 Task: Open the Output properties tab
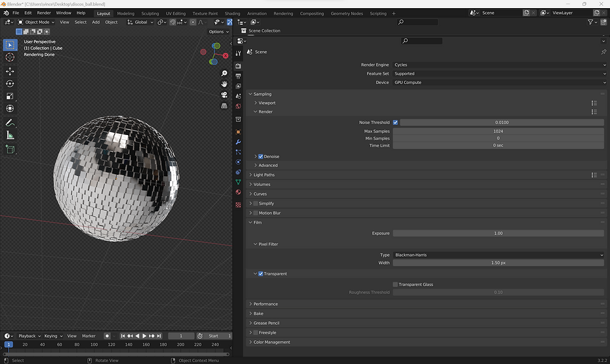point(238,76)
